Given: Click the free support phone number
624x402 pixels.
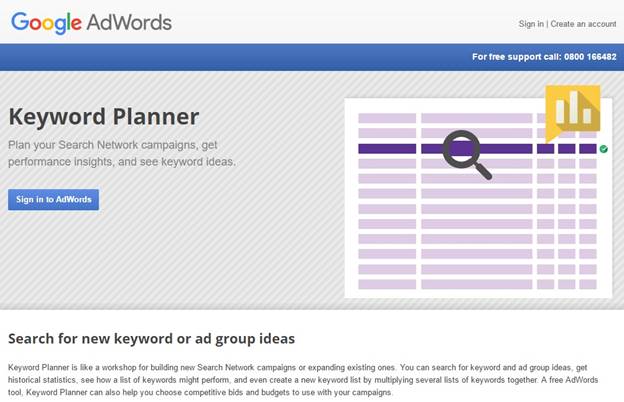Looking at the screenshot, I should [x=590, y=57].
